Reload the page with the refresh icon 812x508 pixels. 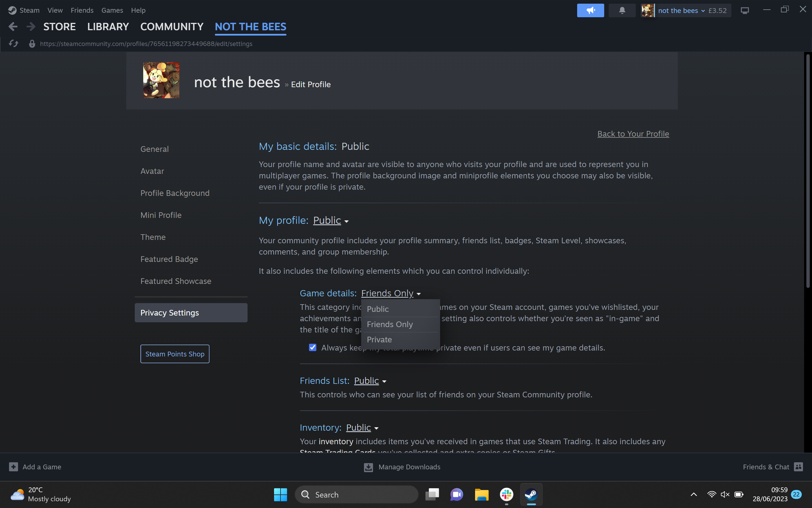pyautogui.click(x=14, y=44)
